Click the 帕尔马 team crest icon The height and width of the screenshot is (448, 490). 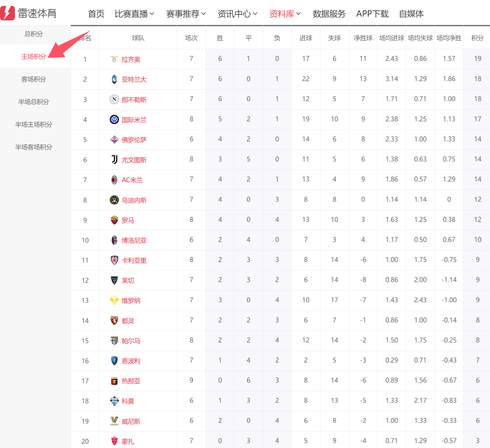click(114, 341)
